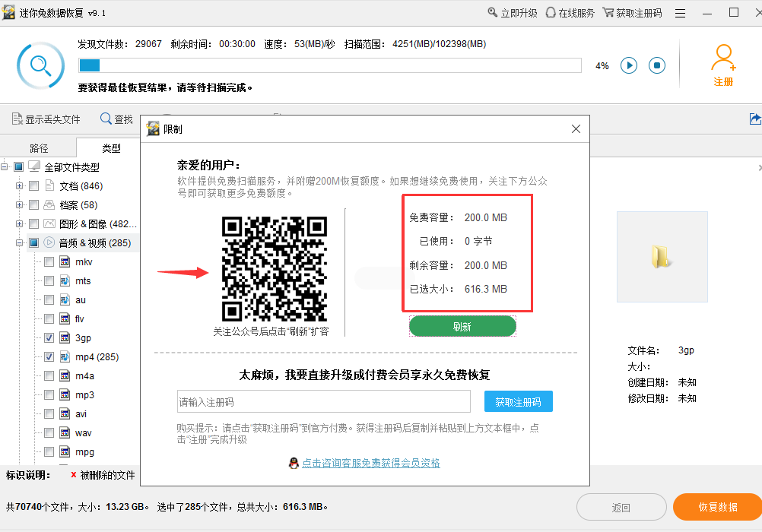Toggle the 全部文件类型 checkbox
Screen dimensions: 762x532
click(x=18, y=166)
